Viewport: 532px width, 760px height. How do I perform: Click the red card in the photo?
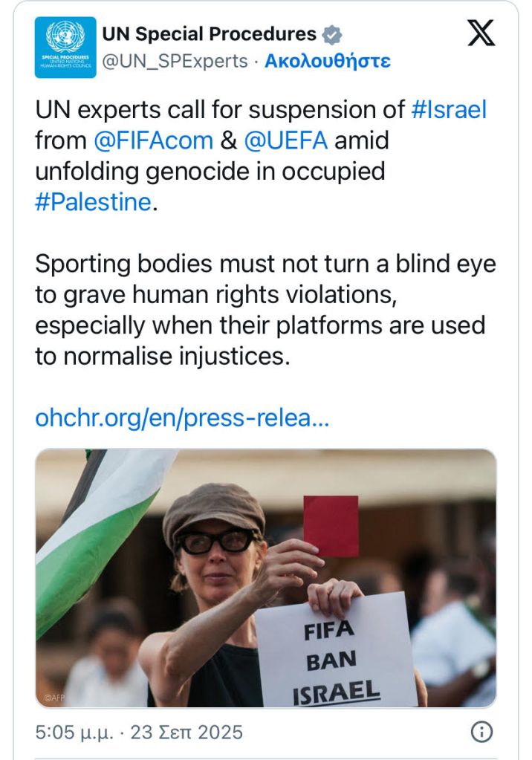(x=330, y=525)
